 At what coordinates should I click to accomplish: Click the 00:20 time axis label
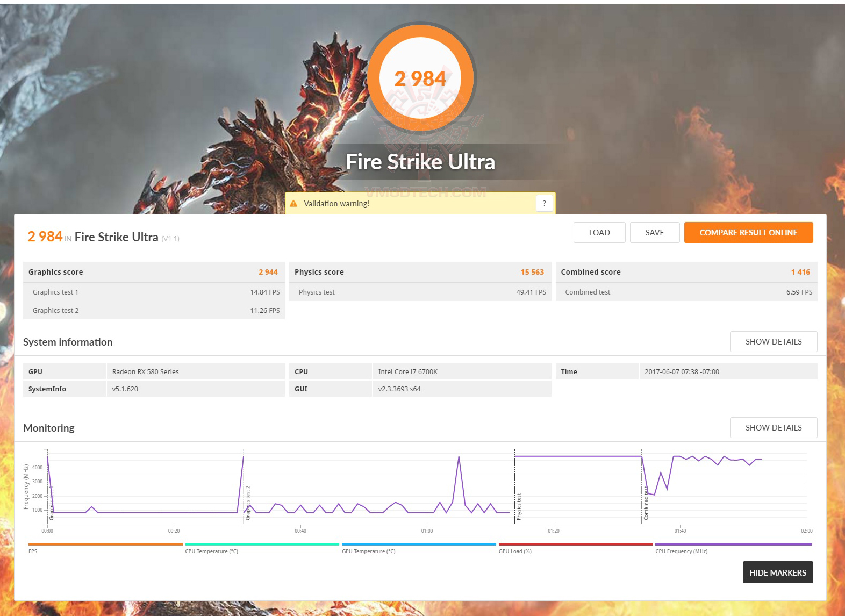(x=174, y=531)
